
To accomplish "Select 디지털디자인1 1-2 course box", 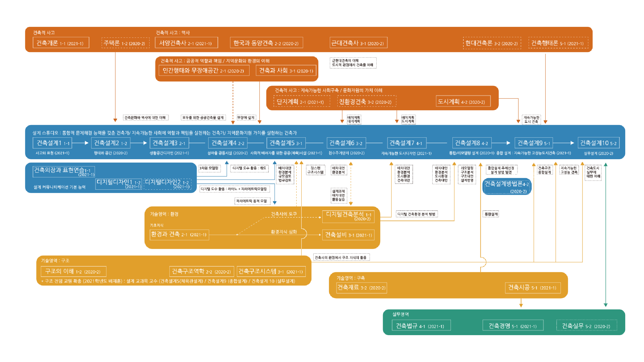I will pos(119,184).
